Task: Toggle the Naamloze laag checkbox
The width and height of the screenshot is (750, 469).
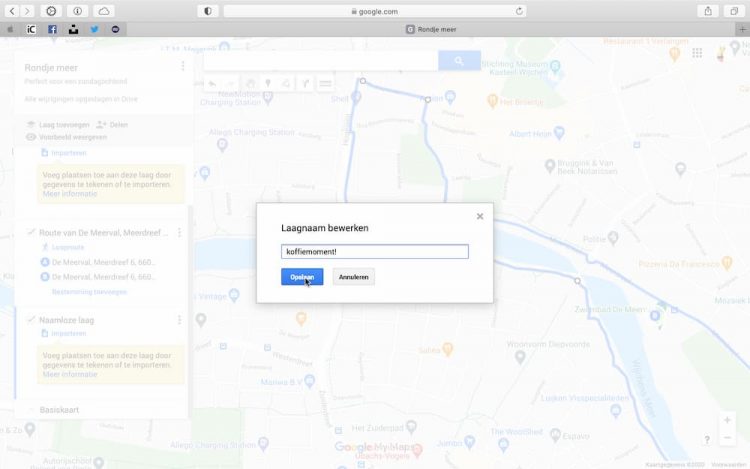Action: click(x=31, y=320)
